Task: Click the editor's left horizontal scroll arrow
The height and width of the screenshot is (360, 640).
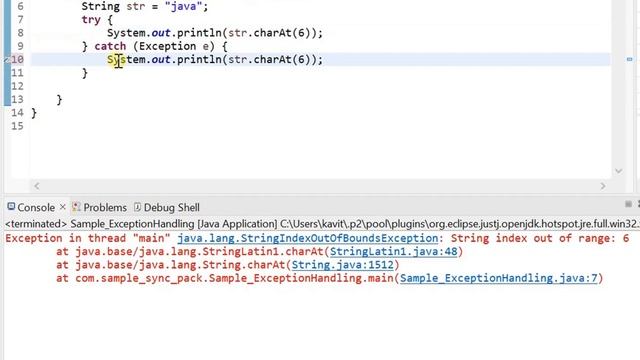Action: click(37, 186)
